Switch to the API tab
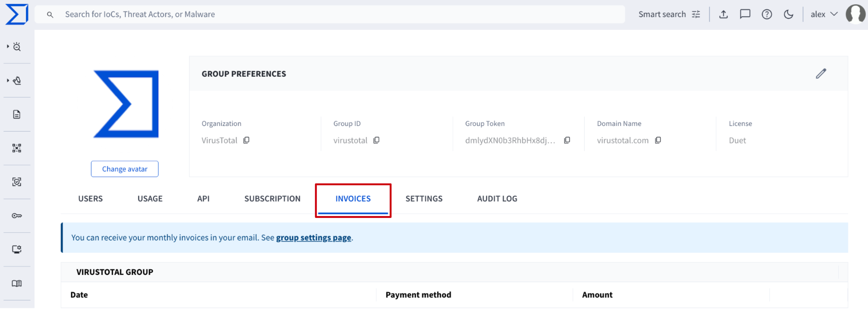868x310 pixels. tap(203, 198)
